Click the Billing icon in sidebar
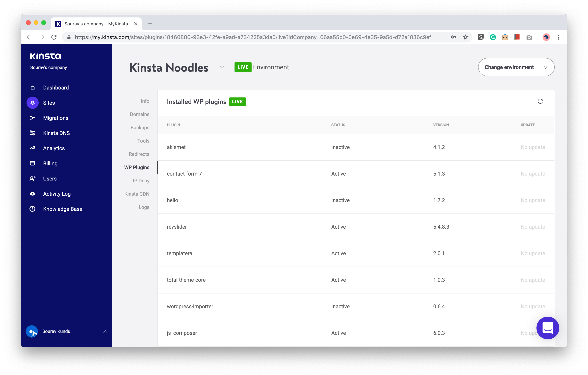 tap(33, 163)
